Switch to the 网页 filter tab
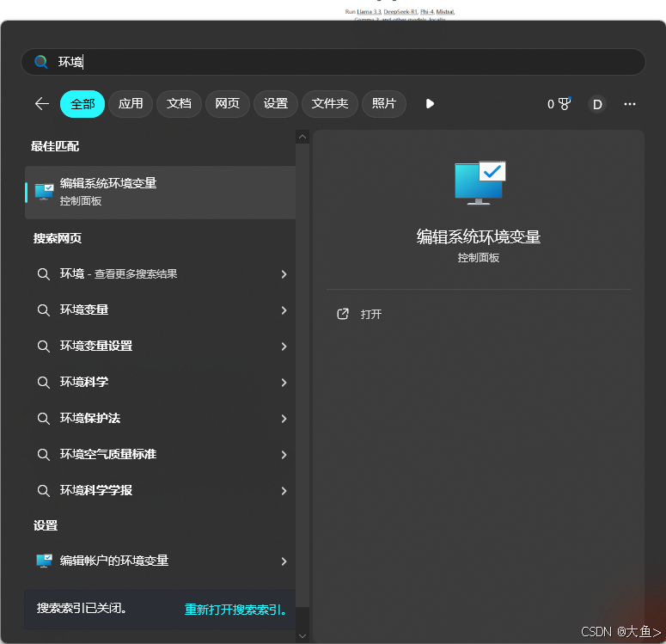 pyautogui.click(x=227, y=104)
